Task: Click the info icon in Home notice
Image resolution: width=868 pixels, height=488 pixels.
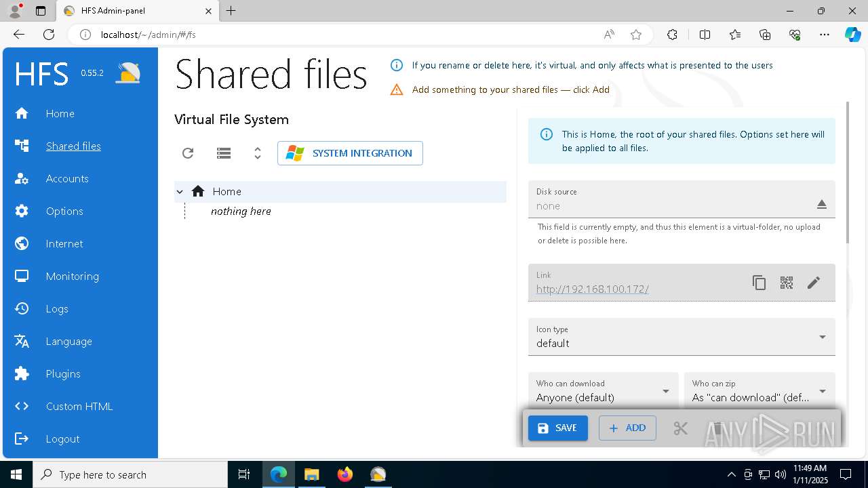Action: [x=546, y=134]
